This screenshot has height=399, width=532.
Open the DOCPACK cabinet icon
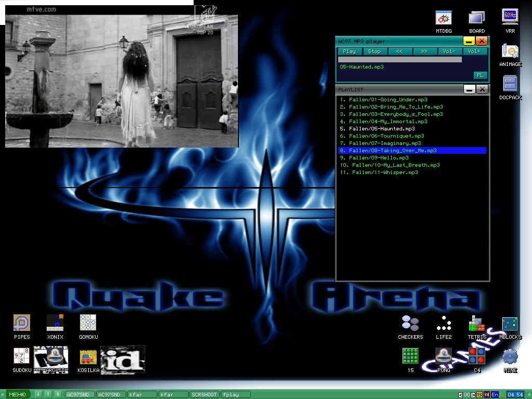pyautogui.click(x=510, y=85)
